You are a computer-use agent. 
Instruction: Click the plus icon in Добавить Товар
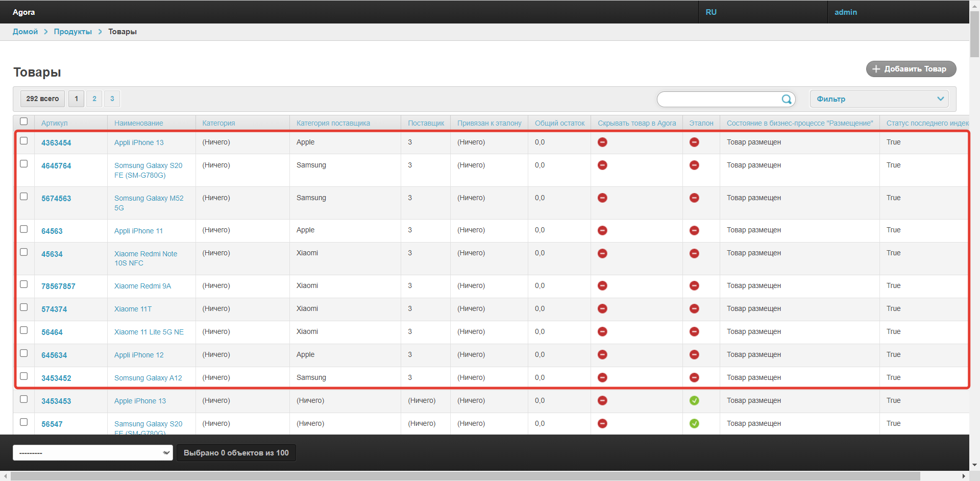876,69
